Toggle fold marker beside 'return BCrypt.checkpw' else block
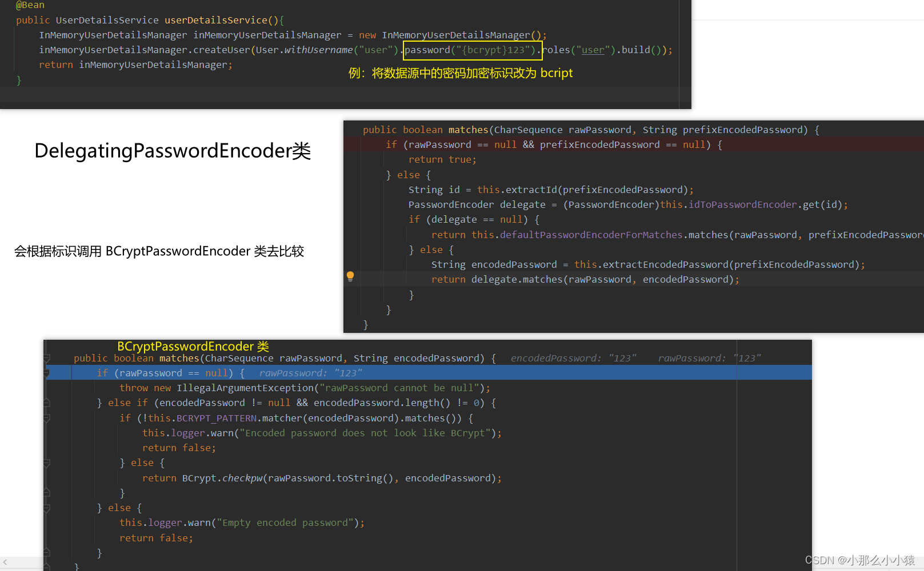 [47, 463]
